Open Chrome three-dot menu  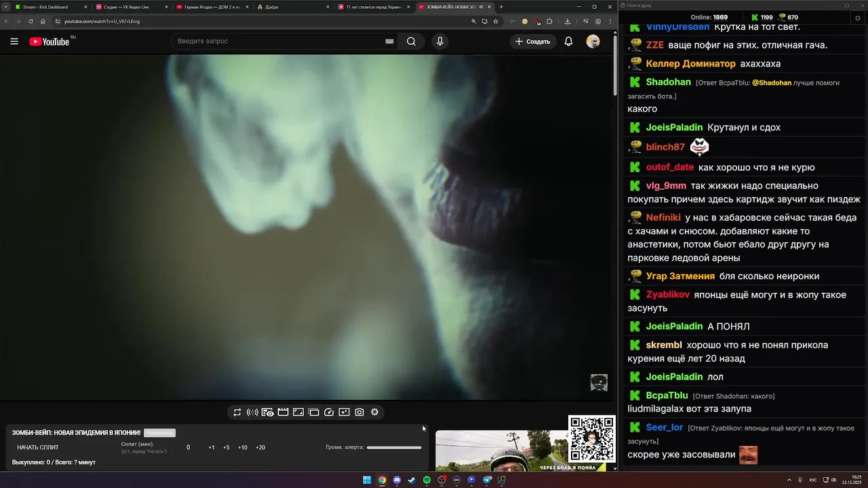tap(609, 21)
